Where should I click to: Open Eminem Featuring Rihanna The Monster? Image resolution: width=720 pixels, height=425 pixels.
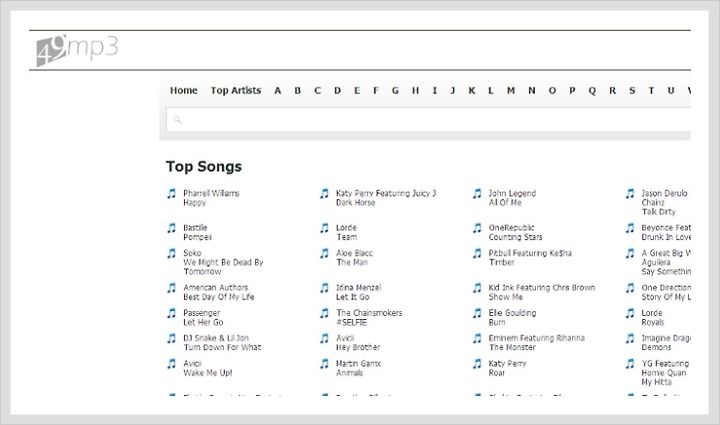click(537, 343)
